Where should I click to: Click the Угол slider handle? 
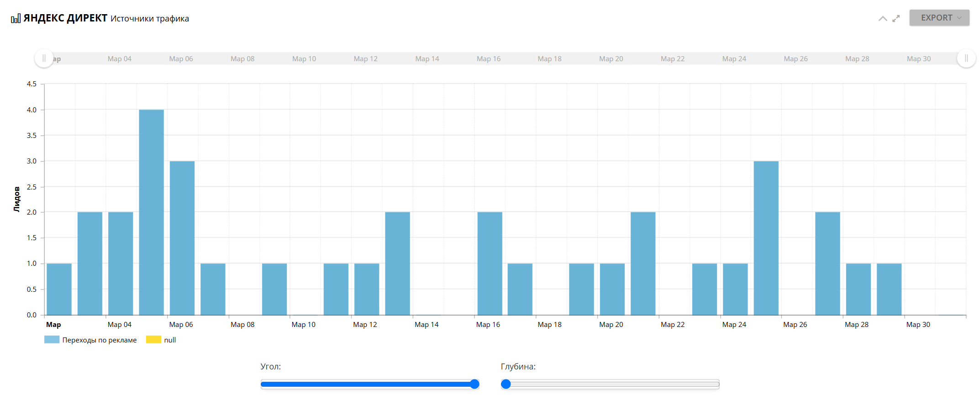pyautogui.click(x=474, y=384)
